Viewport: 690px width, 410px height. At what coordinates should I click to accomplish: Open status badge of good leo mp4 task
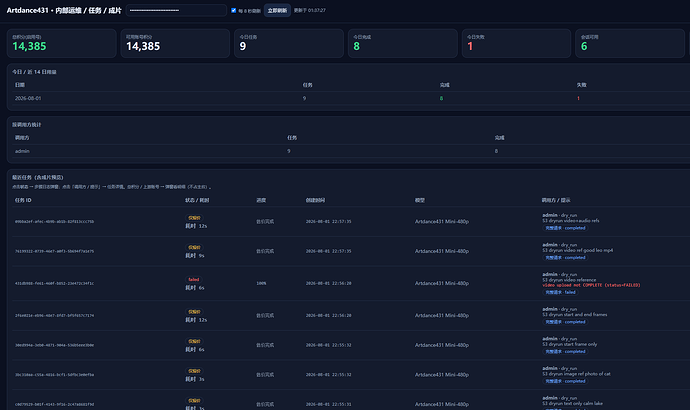(x=194, y=247)
